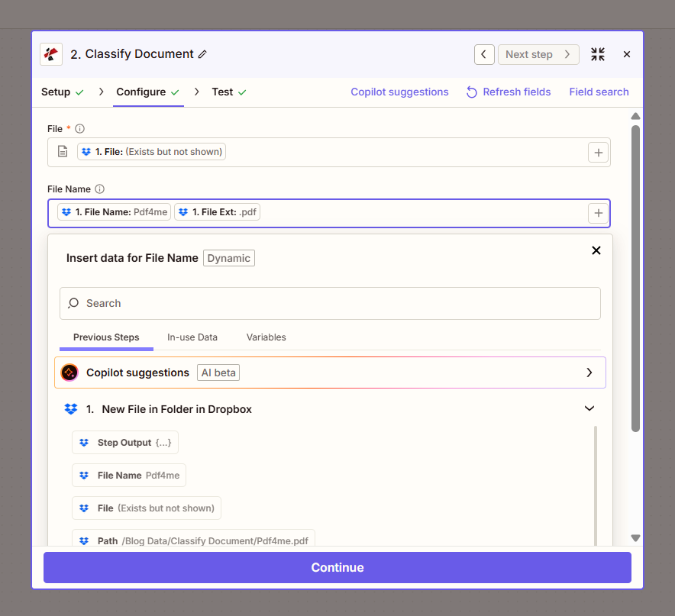The image size is (675, 616).
Task: Click the Dropbox icon on the File Name Pdf4me pill
Action: pos(66,211)
